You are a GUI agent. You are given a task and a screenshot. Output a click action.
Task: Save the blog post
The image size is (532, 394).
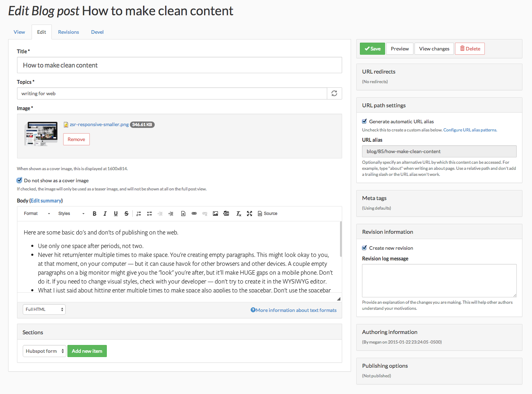pos(372,48)
